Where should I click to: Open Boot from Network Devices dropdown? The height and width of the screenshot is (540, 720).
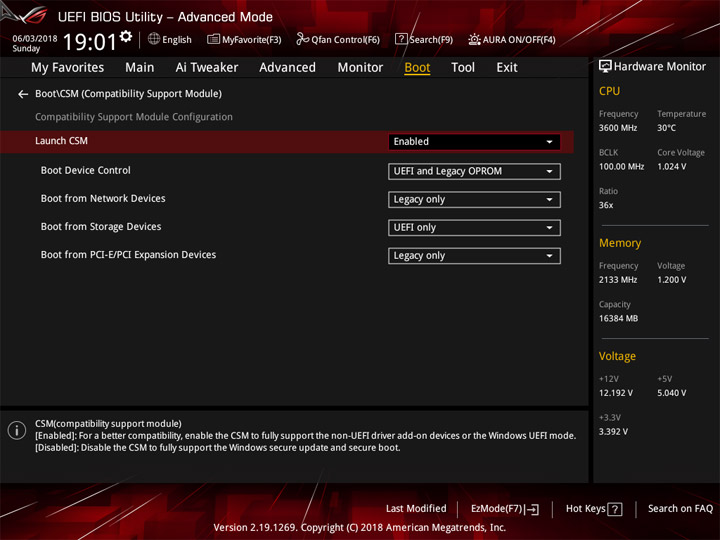(x=474, y=200)
